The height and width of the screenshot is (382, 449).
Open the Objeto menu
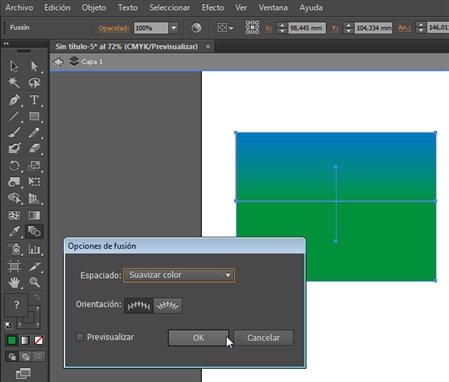[x=94, y=7]
